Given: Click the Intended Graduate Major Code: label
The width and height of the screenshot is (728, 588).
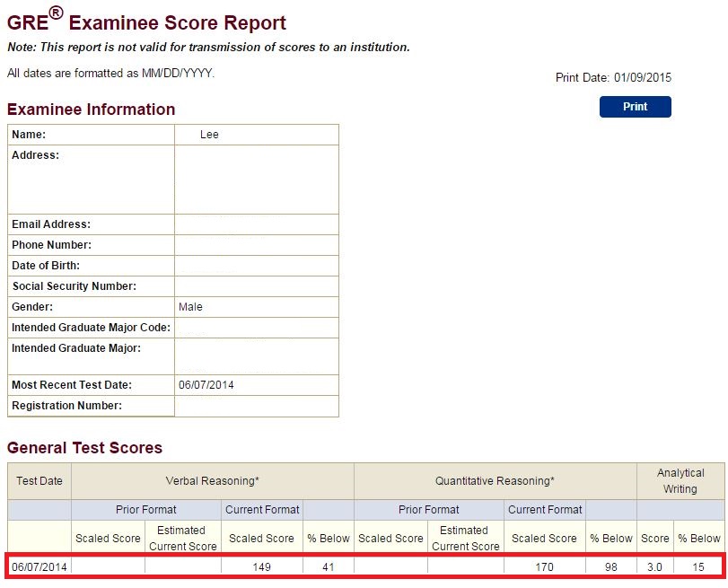Looking at the screenshot, I should [x=91, y=328].
